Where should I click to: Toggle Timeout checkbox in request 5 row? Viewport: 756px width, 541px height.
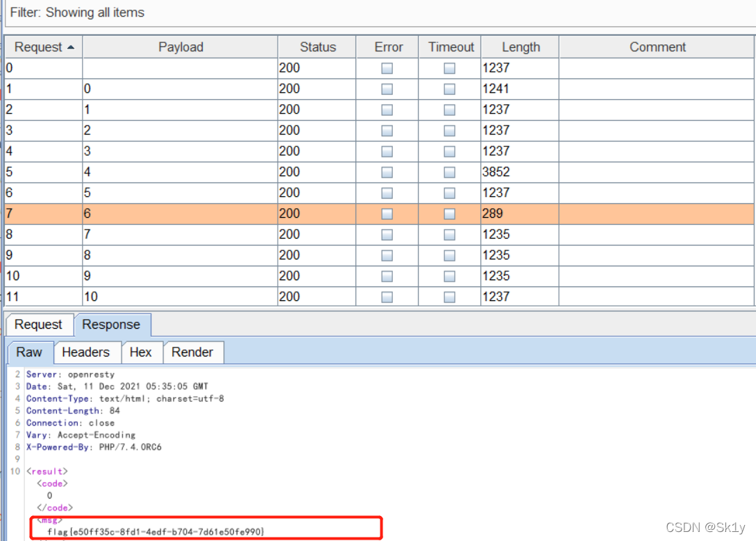(449, 173)
